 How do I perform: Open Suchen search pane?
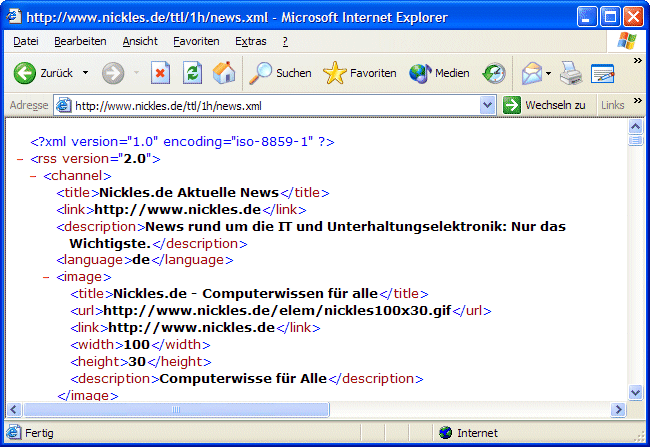point(280,73)
